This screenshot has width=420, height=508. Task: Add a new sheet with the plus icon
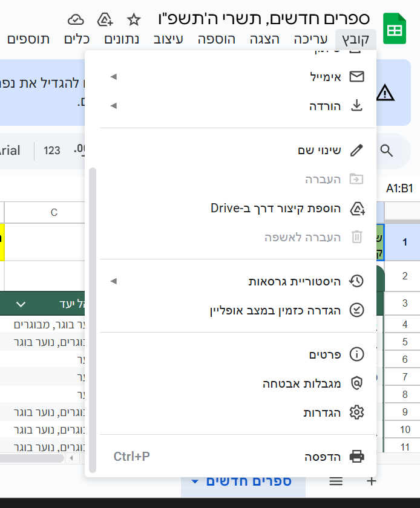click(x=372, y=481)
